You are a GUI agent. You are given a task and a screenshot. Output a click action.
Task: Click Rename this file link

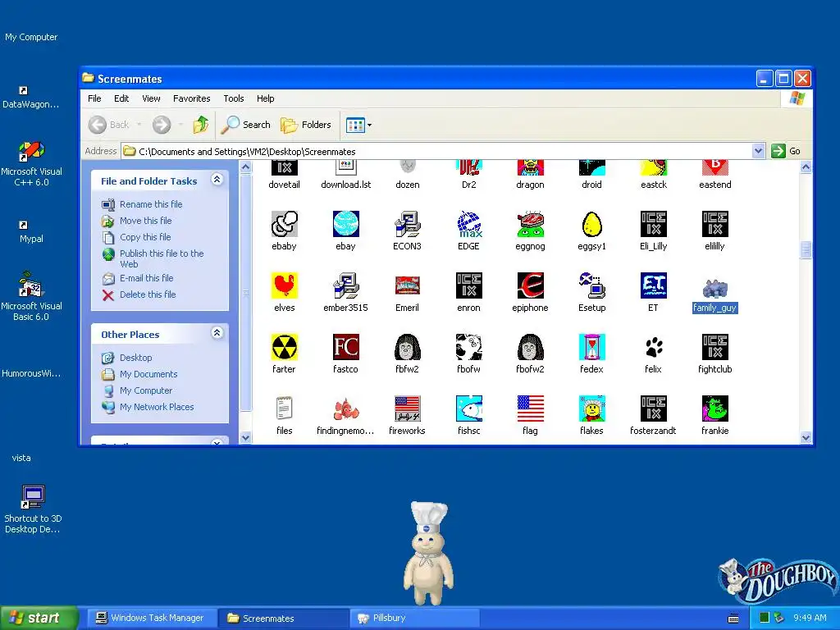pyautogui.click(x=151, y=204)
